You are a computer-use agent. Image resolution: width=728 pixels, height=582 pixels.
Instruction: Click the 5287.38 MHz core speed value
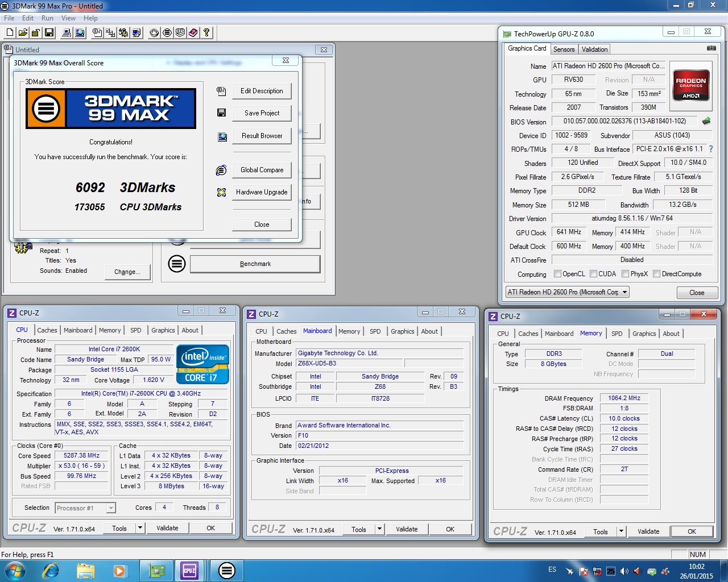click(x=81, y=455)
